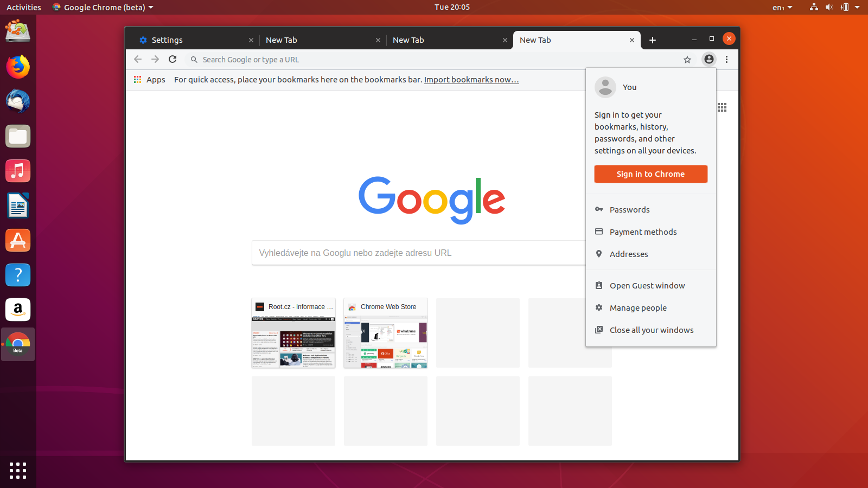Open Chrome's three-dot menu
Image resolution: width=868 pixels, height=488 pixels.
[727, 60]
